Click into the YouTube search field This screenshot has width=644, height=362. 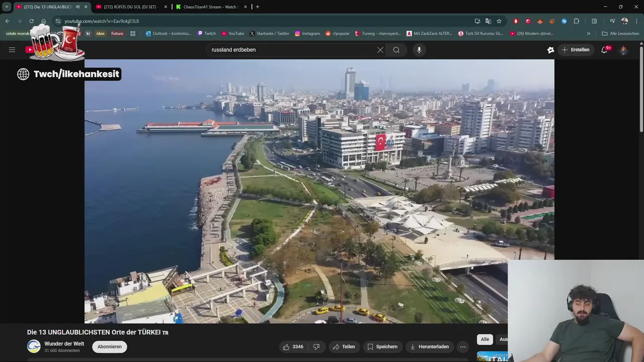coord(292,50)
